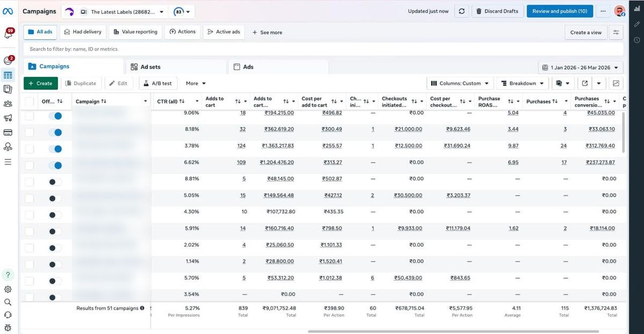Tick checkbox for the 5.05% CTR row
Screen dimensions: 644x334
point(30,198)
